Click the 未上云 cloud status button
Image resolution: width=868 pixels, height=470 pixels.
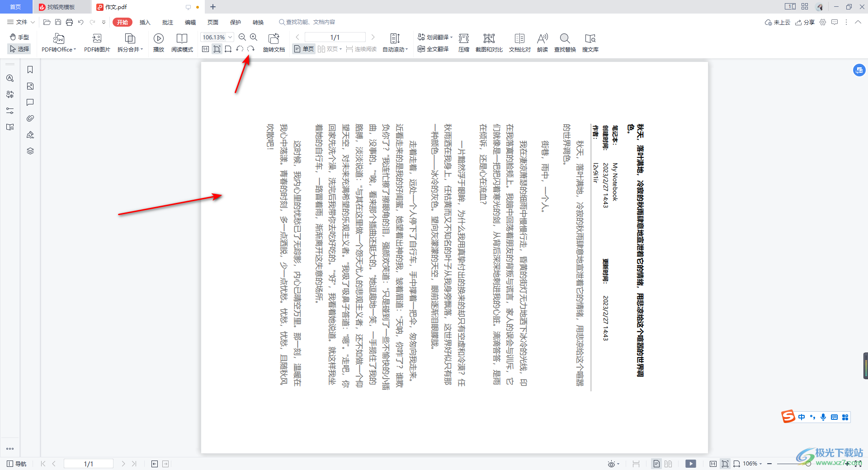(778, 22)
